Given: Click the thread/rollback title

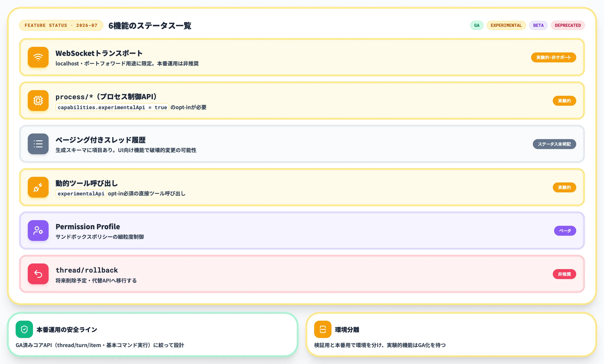Looking at the screenshot, I should 87,270.
